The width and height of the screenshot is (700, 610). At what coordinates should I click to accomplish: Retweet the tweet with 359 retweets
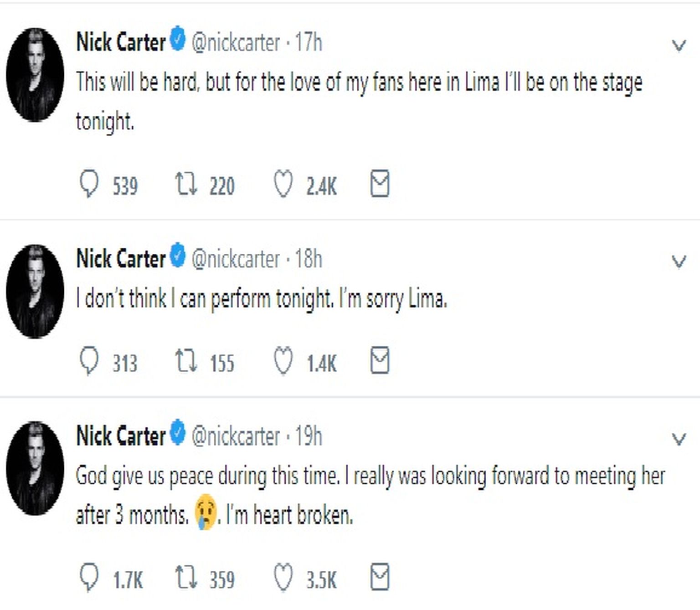coord(186,578)
